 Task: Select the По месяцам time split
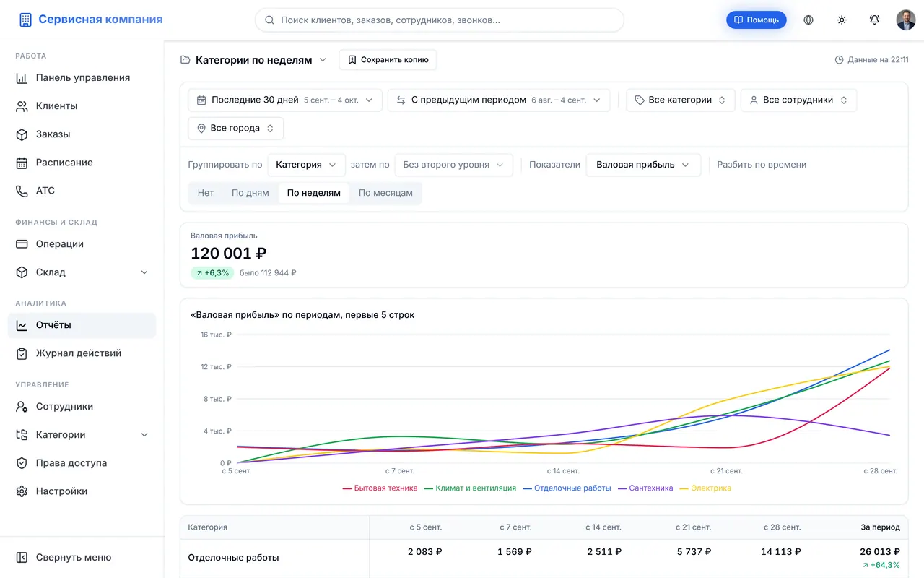point(385,193)
